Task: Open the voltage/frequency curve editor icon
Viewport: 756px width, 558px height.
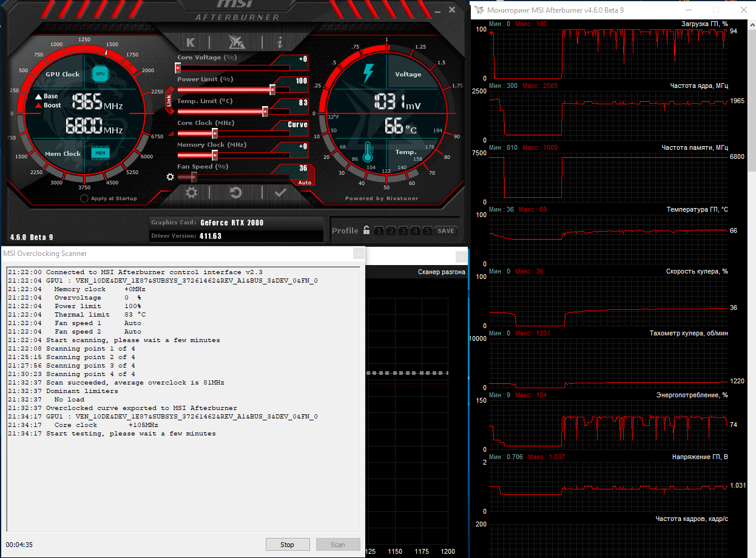Action: click(171, 133)
